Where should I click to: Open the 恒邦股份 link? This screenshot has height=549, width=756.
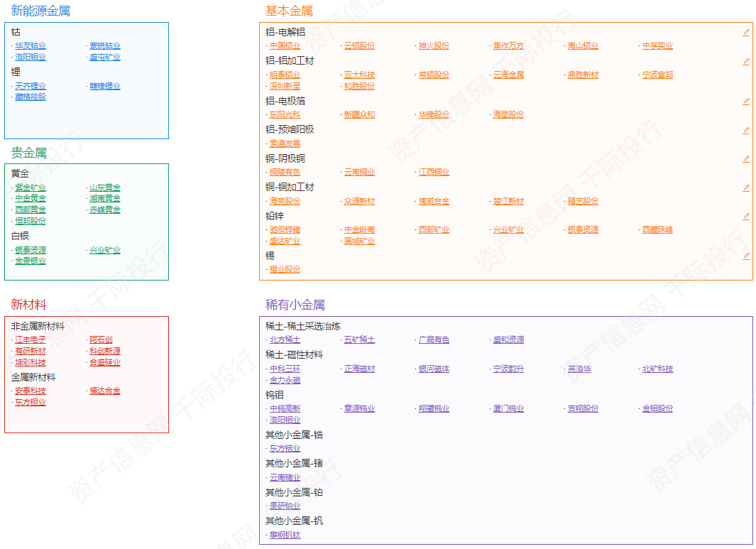(x=31, y=221)
